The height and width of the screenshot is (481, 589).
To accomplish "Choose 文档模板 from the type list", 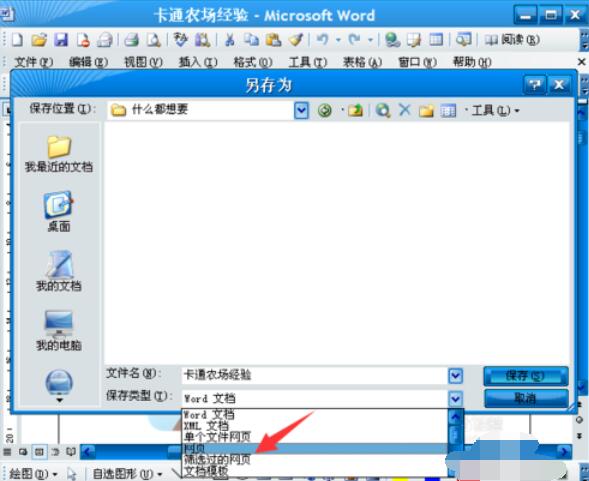I will coord(315,470).
